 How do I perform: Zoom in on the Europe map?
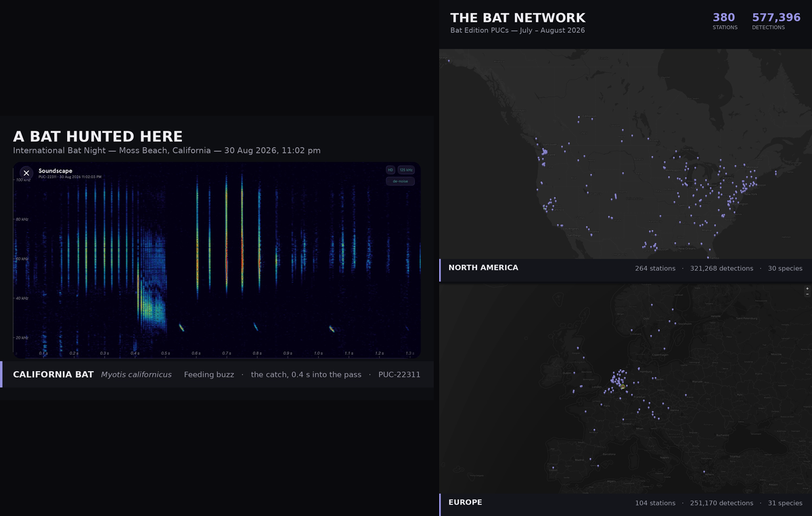click(807, 288)
